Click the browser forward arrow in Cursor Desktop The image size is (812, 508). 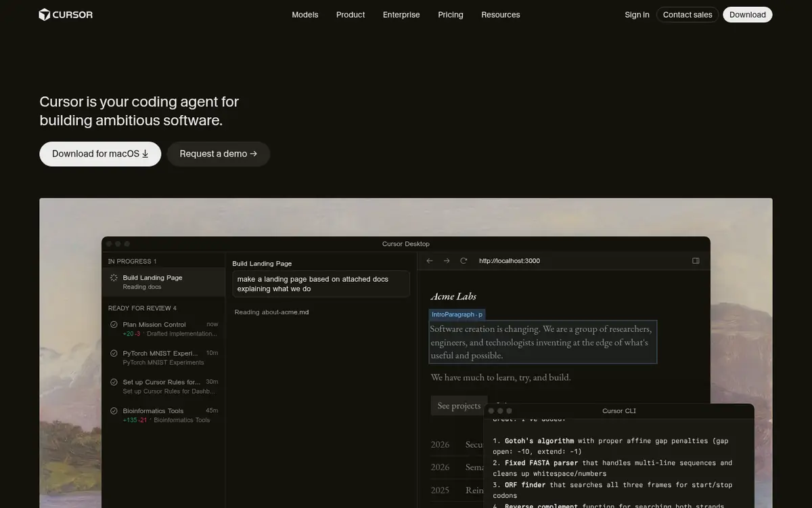(447, 261)
